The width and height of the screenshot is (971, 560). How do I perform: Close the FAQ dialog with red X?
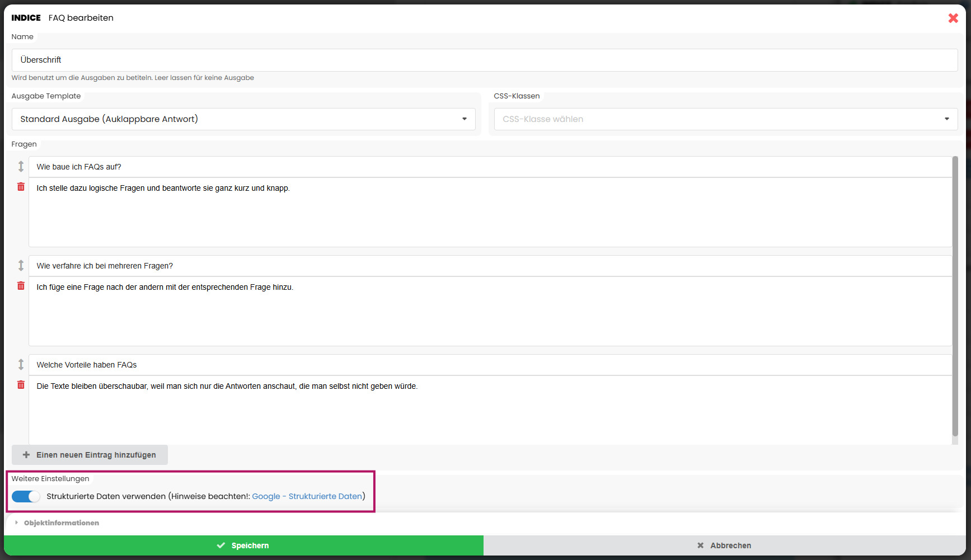point(953,18)
